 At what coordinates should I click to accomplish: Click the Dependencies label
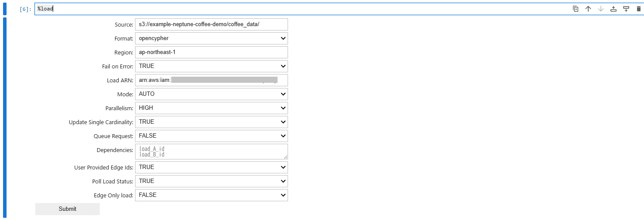coord(115,150)
